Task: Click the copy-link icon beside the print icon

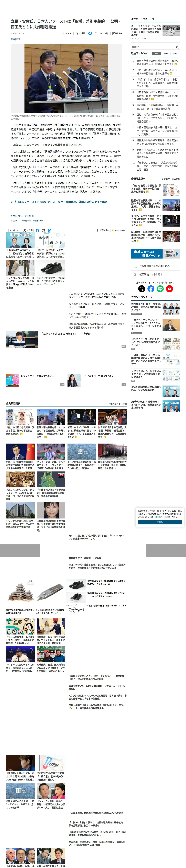Action: (x=101, y=33)
